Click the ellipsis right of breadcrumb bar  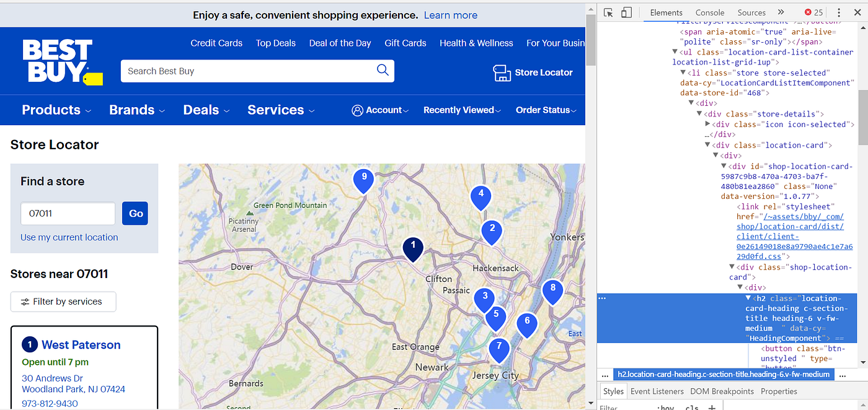[841, 375]
